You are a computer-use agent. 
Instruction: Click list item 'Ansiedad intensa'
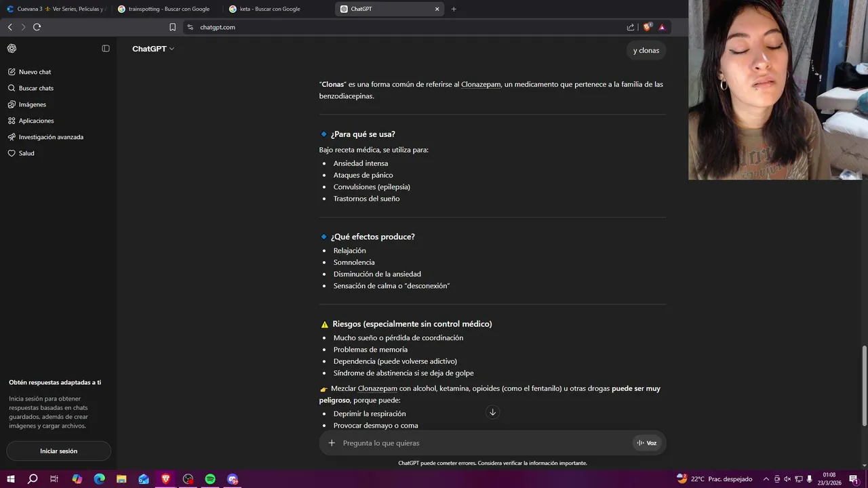coord(361,163)
